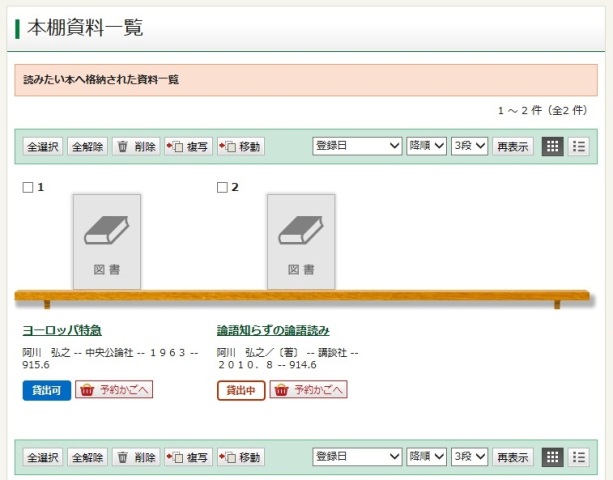613x480 pixels.
Task: Add 論語知らずの論語読み to 予約かご basket
Action: [308, 390]
